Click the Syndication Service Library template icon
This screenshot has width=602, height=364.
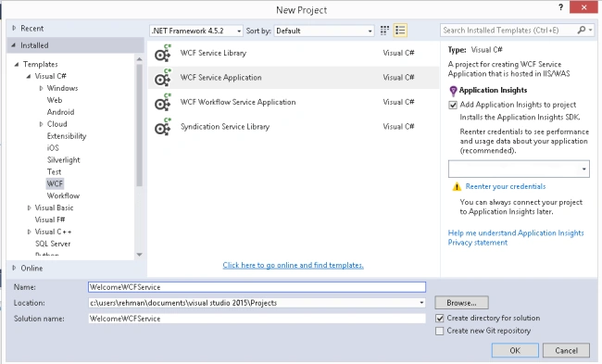coord(163,127)
